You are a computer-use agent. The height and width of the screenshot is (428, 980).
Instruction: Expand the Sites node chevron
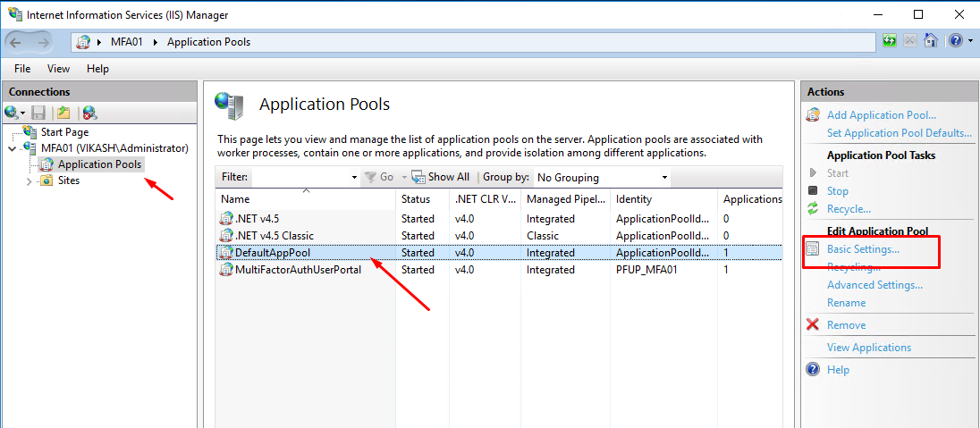[29, 181]
